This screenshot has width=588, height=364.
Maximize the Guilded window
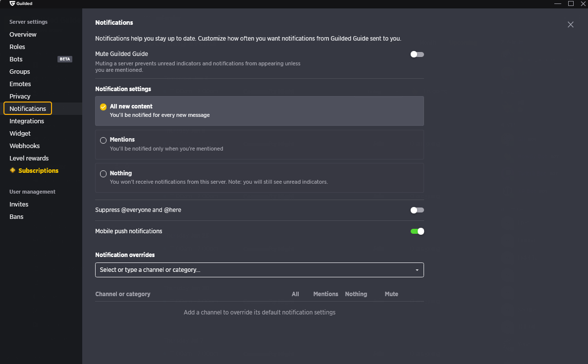click(x=571, y=3)
